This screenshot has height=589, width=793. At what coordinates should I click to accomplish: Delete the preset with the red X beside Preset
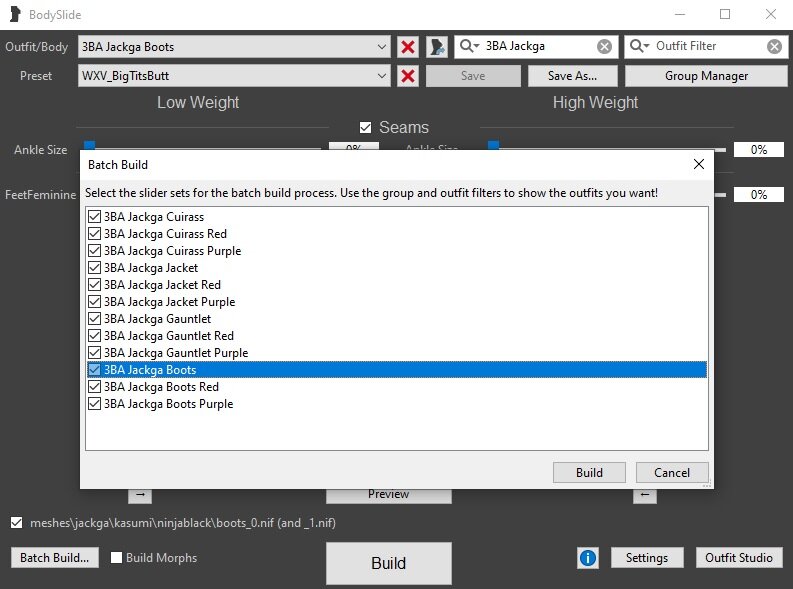[x=408, y=76]
